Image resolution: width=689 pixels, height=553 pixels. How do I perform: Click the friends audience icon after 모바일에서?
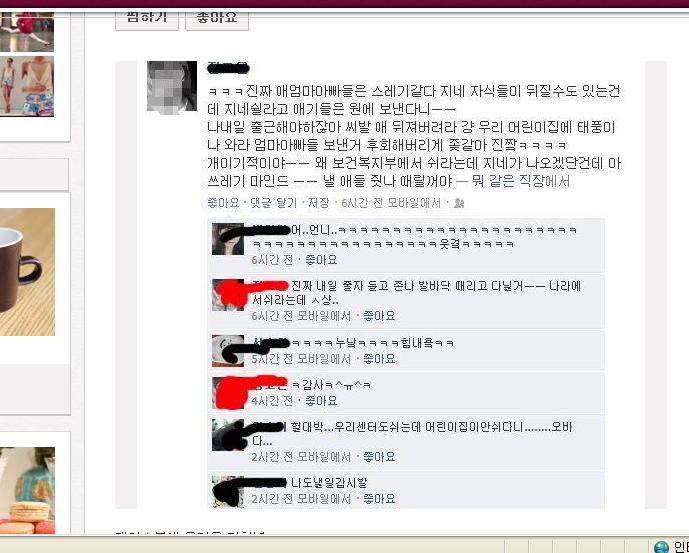[x=459, y=203]
